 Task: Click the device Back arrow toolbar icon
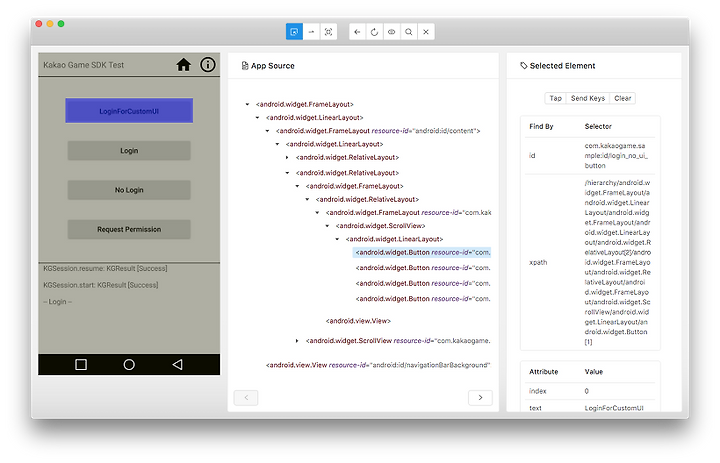357,32
